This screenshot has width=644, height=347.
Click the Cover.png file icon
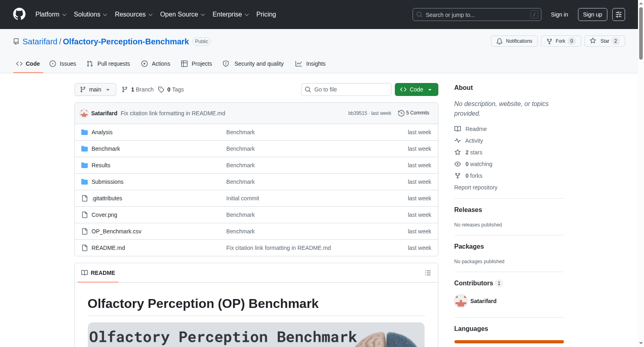point(85,215)
